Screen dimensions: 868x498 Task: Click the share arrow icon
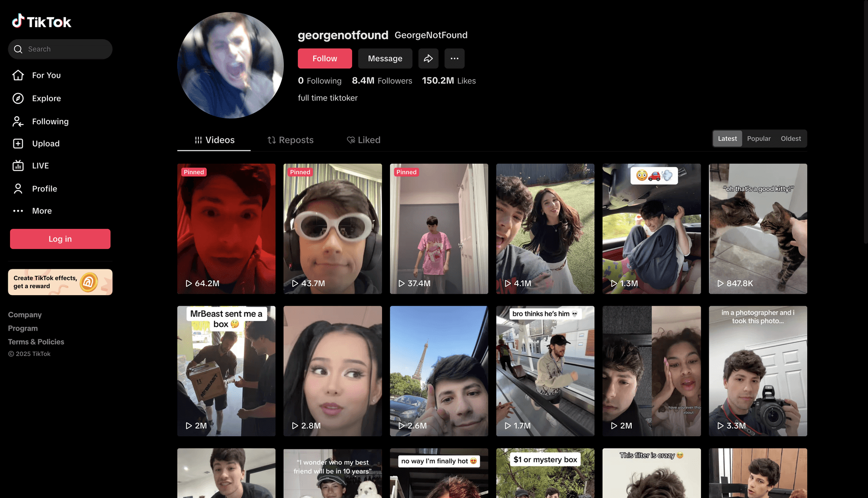pyautogui.click(x=428, y=59)
